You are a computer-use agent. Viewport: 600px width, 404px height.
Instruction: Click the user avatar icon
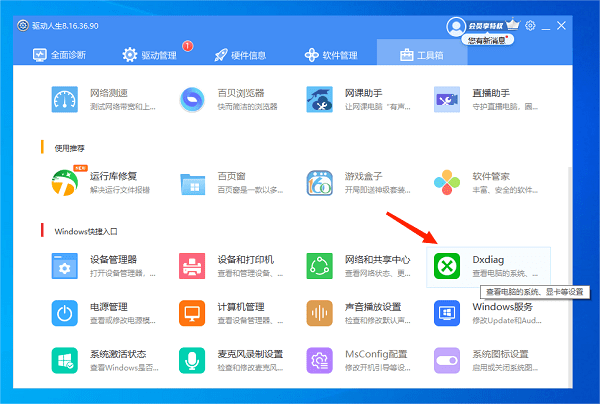pos(456,26)
